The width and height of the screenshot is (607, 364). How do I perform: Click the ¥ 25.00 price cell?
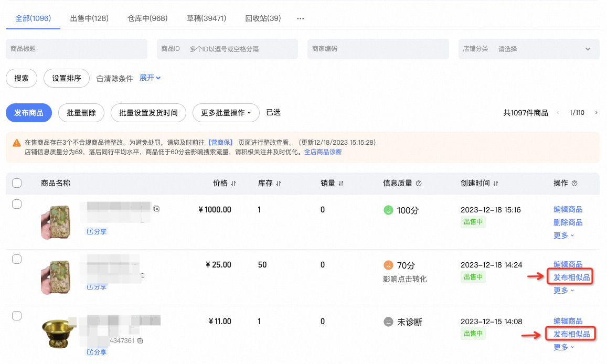tap(218, 264)
